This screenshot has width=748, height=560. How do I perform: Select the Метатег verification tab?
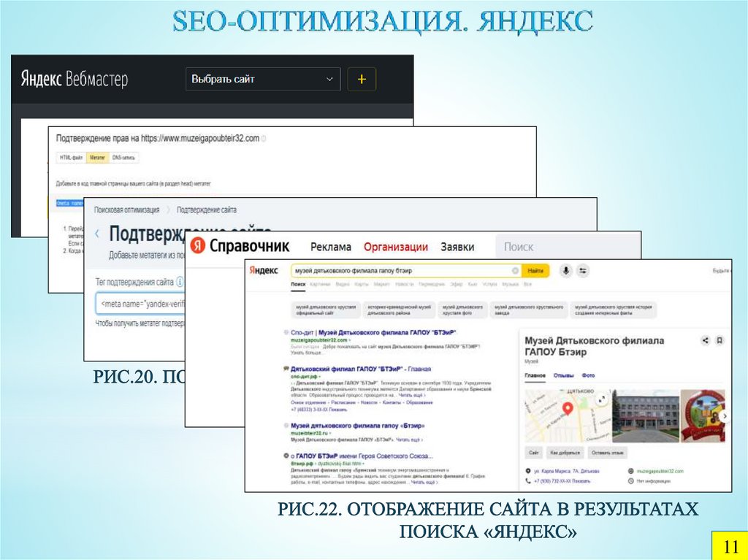[97, 158]
